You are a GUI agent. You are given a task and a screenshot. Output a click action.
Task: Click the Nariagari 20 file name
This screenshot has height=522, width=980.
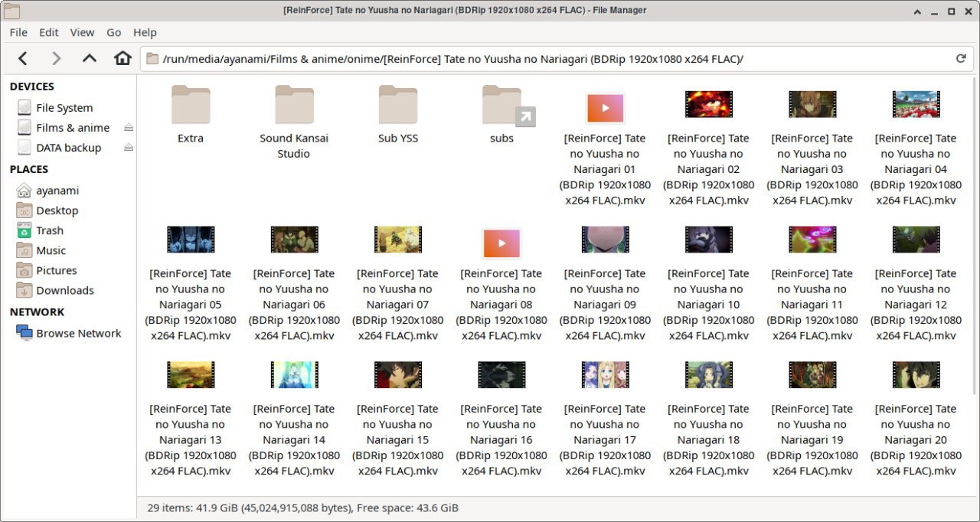(x=916, y=440)
